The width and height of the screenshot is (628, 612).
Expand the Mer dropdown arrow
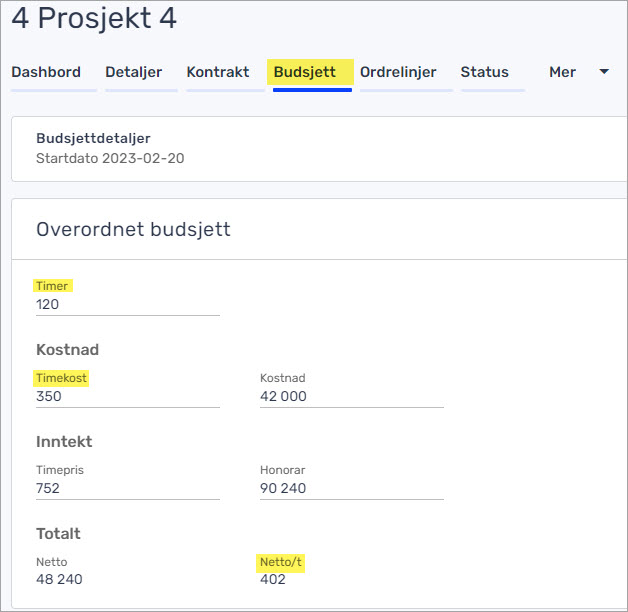pos(604,72)
